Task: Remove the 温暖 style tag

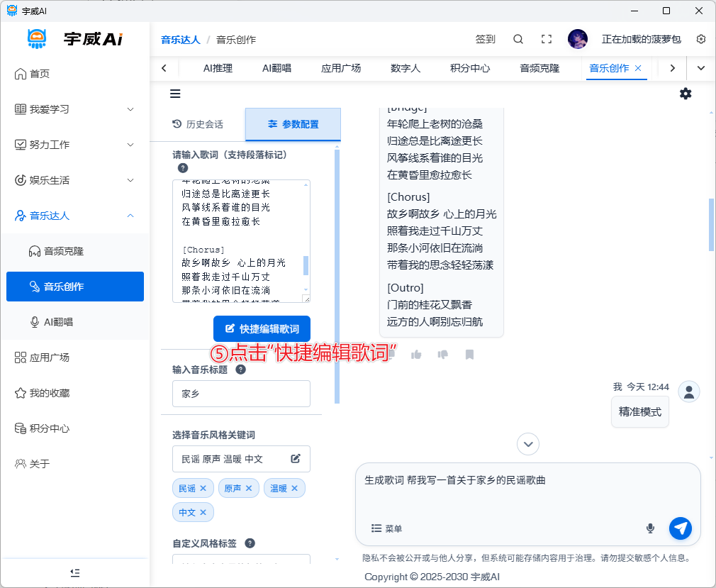Action: click(294, 488)
